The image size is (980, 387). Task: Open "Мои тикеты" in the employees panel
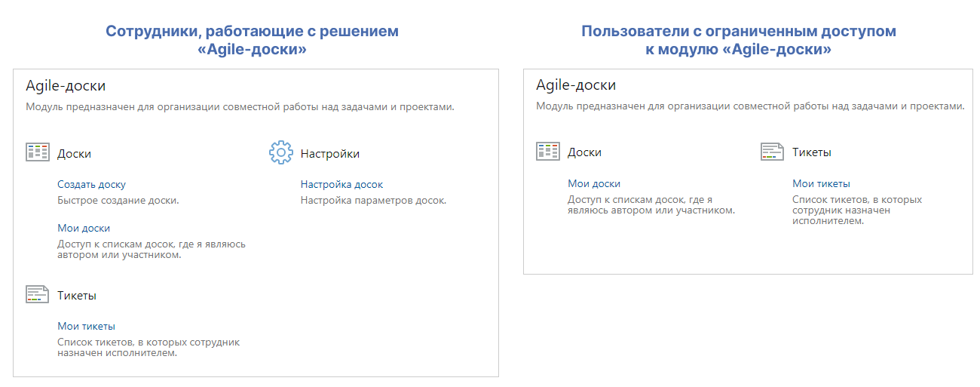coord(86,326)
